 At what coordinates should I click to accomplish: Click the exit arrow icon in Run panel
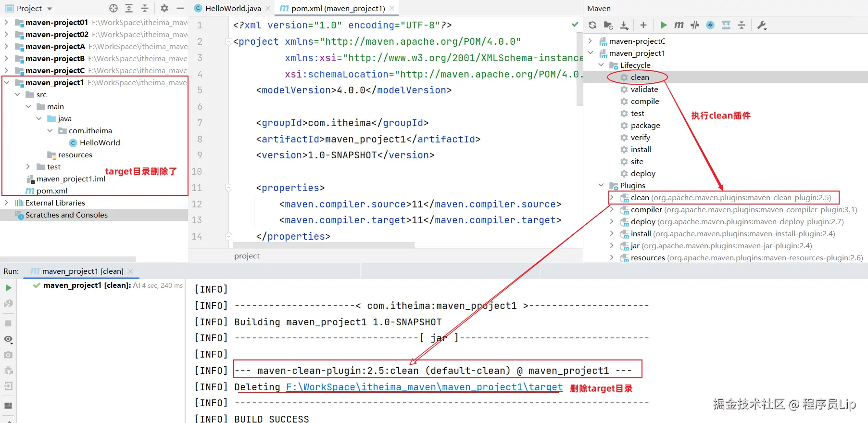(x=8, y=386)
